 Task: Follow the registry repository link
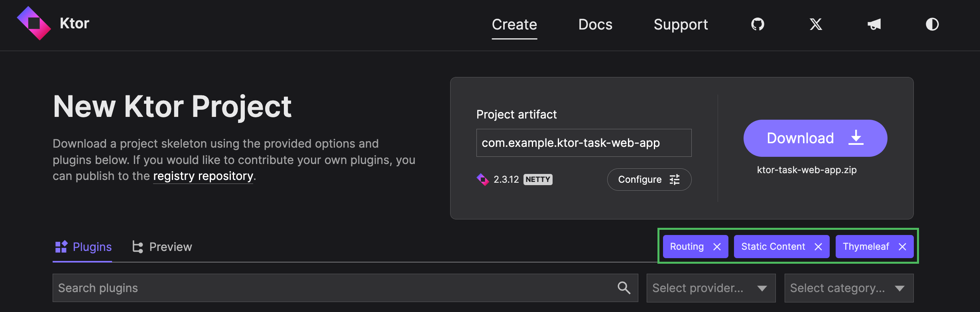coord(203,176)
